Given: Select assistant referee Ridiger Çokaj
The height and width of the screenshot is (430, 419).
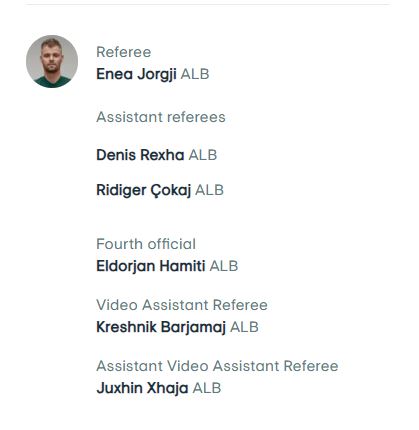Looking at the screenshot, I should (144, 190).
